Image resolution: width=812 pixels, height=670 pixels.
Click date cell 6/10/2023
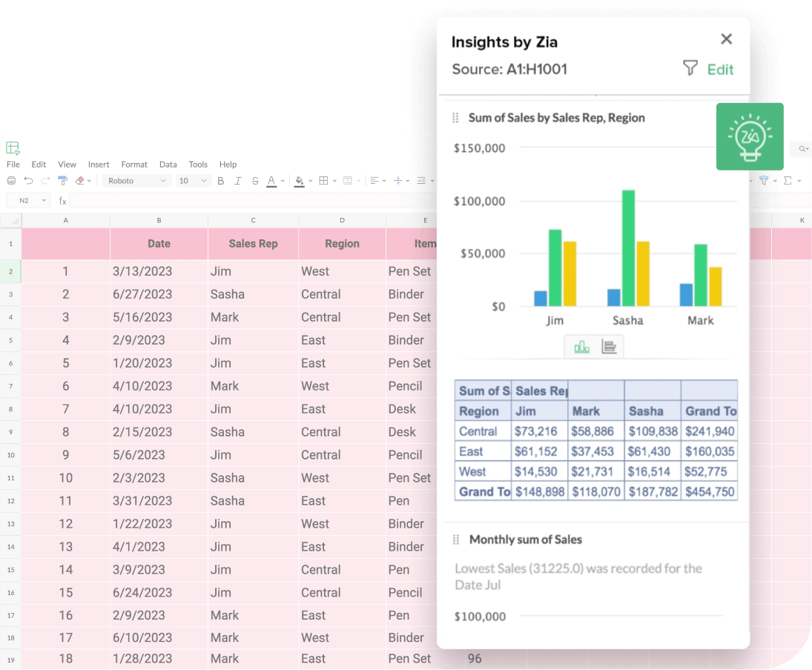[159, 637]
